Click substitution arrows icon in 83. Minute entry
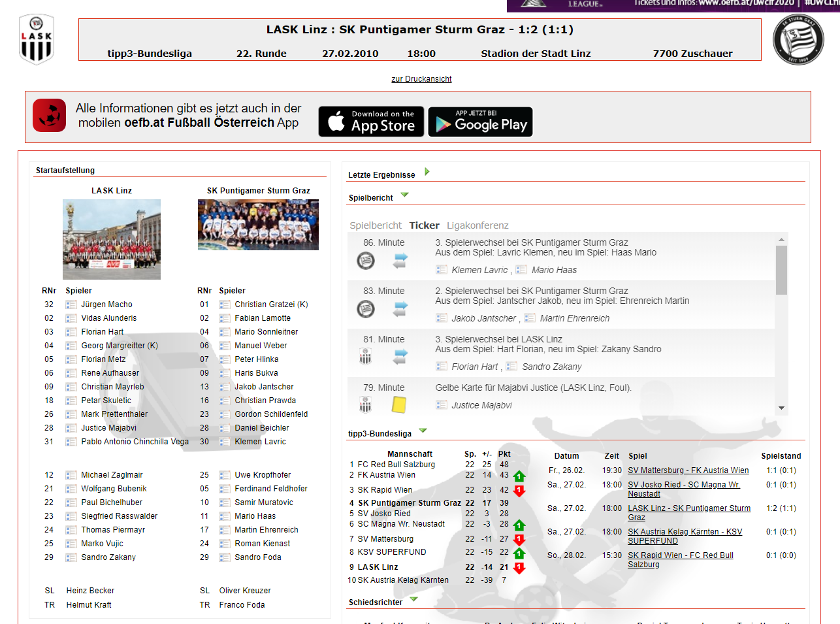The height and width of the screenshot is (624, 840). [400, 309]
